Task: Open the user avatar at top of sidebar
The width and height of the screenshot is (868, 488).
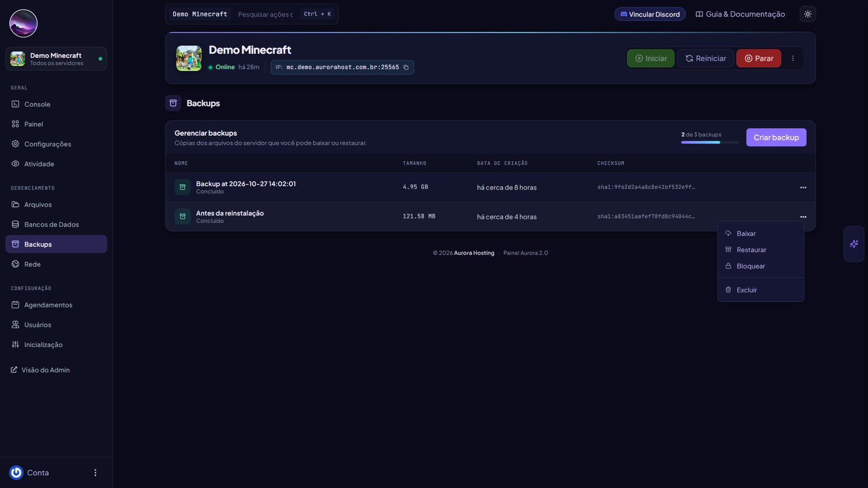Action: [23, 23]
